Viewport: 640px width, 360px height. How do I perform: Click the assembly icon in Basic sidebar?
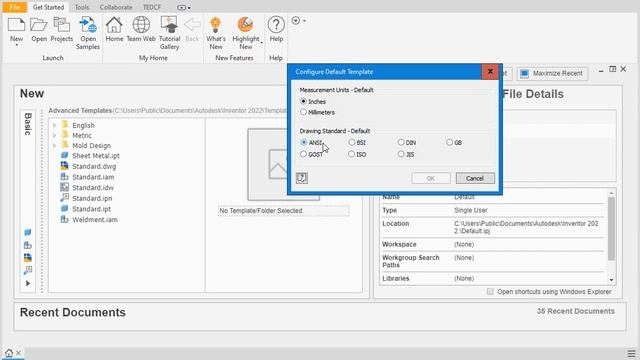click(27, 245)
